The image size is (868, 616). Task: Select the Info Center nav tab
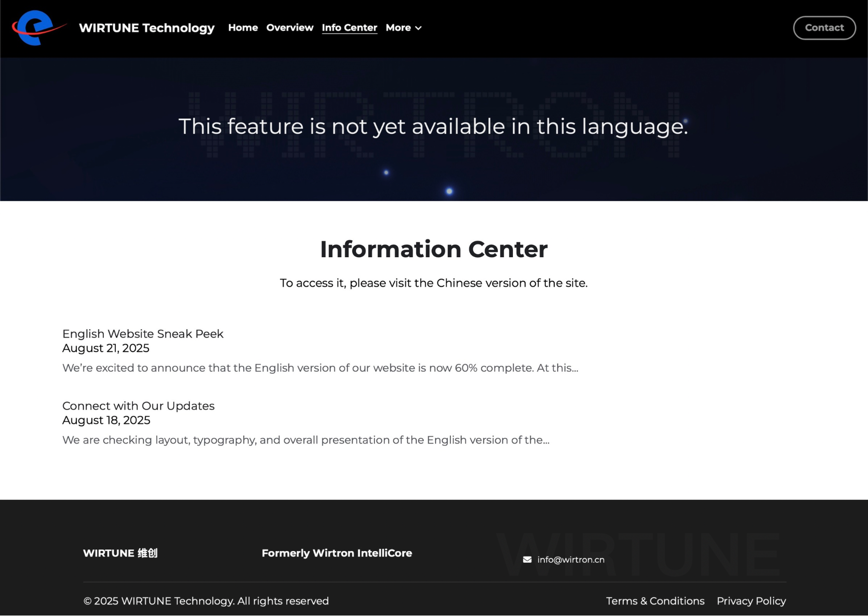349,28
